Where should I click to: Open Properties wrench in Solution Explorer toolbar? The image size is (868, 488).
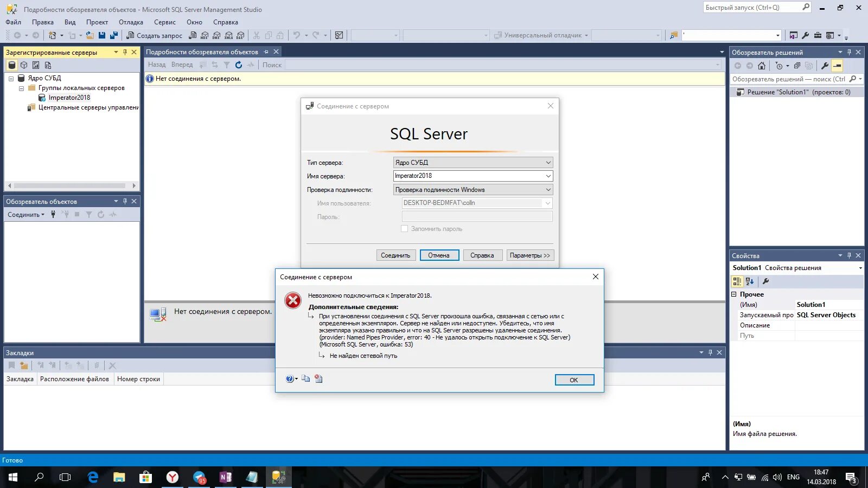(825, 66)
